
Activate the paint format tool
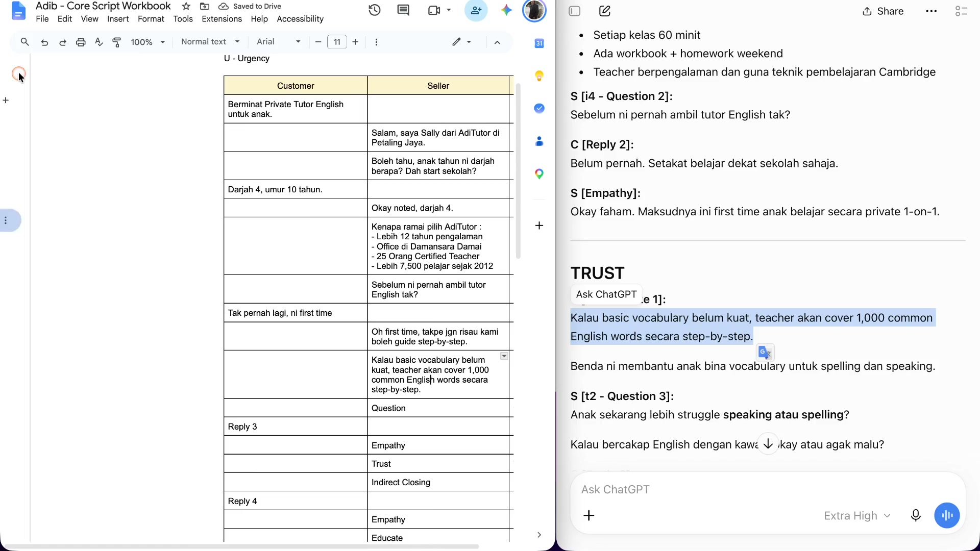coord(117,42)
